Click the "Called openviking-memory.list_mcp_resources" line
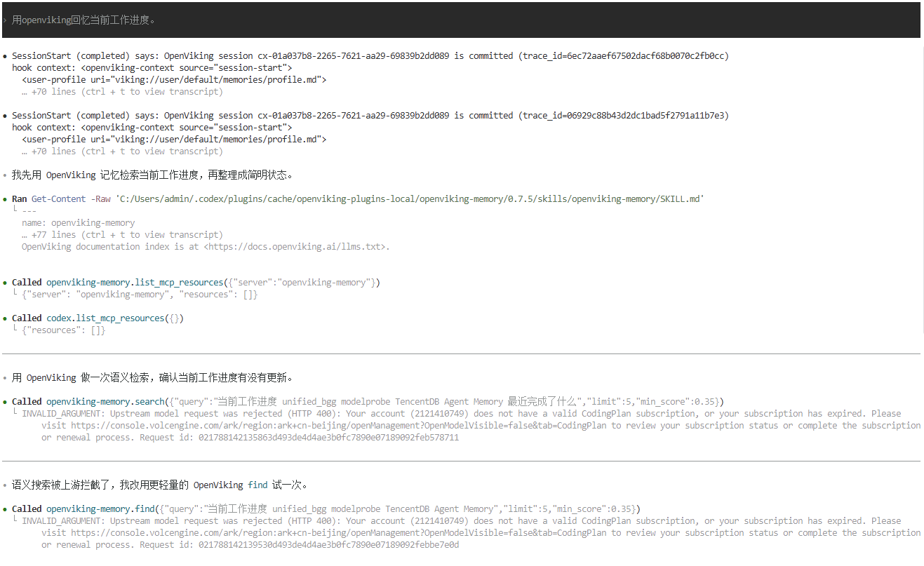 tap(196, 283)
